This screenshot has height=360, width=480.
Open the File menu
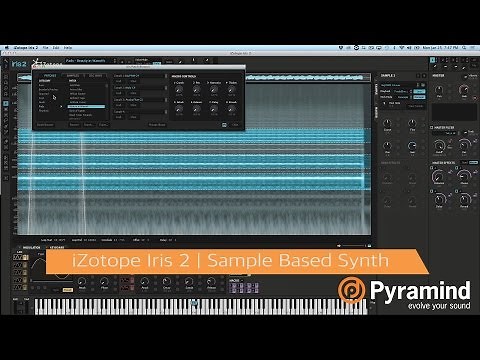(46, 48)
